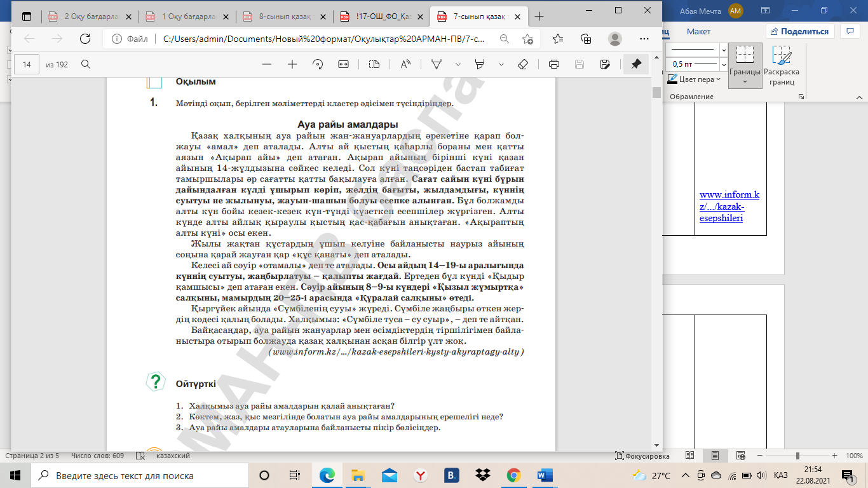Open Task View on taskbar
Image resolution: width=868 pixels, height=488 pixels.
click(295, 475)
